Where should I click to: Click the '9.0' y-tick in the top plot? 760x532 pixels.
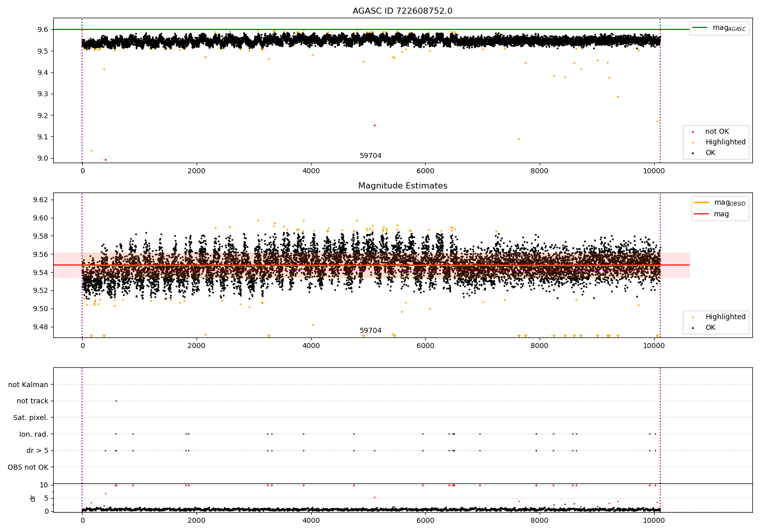pos(43,159)
